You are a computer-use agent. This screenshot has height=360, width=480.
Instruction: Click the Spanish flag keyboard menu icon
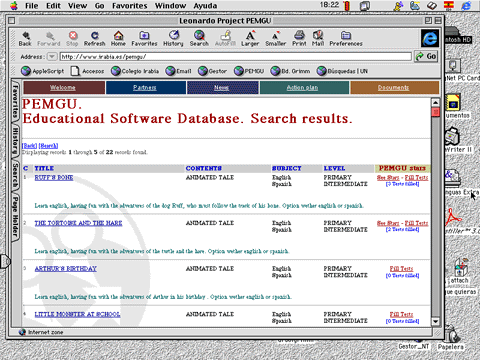click(x=449, y=5)
